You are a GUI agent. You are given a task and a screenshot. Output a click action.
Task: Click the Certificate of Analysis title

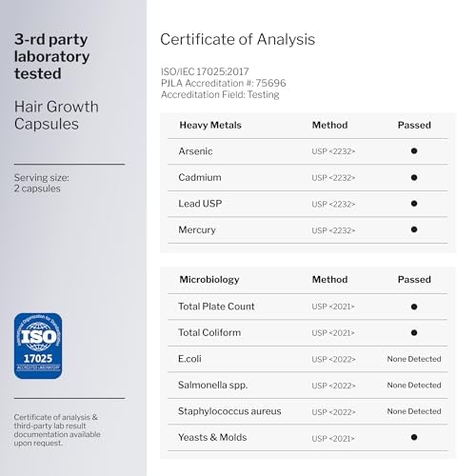[x=237, y=40]
